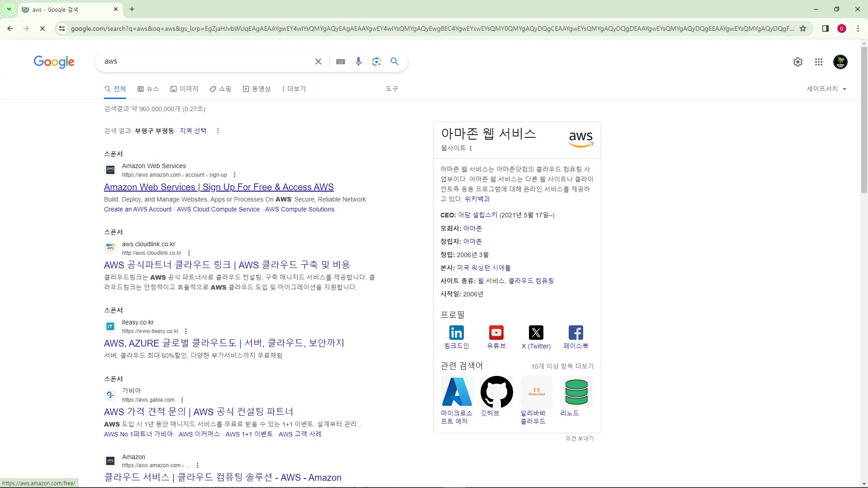Open options menu for iteasy.co.kr result

pyautogui.click(x=186, y=331)
